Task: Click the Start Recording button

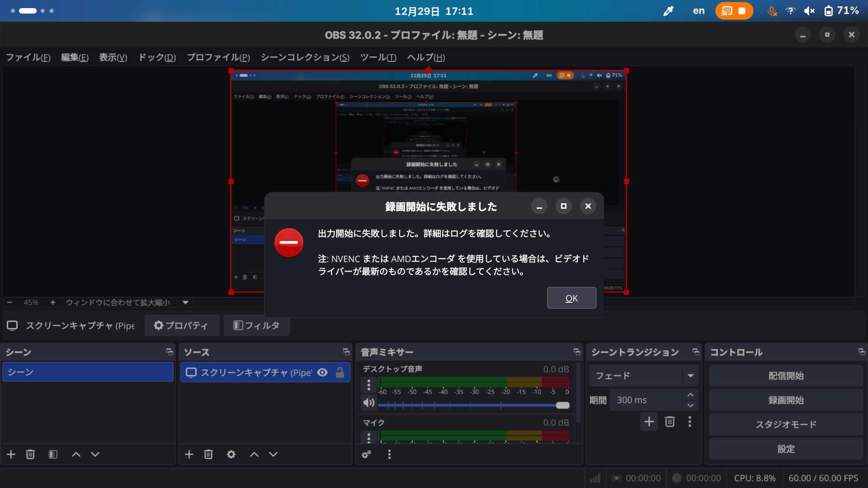Action: [x=786, y=400]
